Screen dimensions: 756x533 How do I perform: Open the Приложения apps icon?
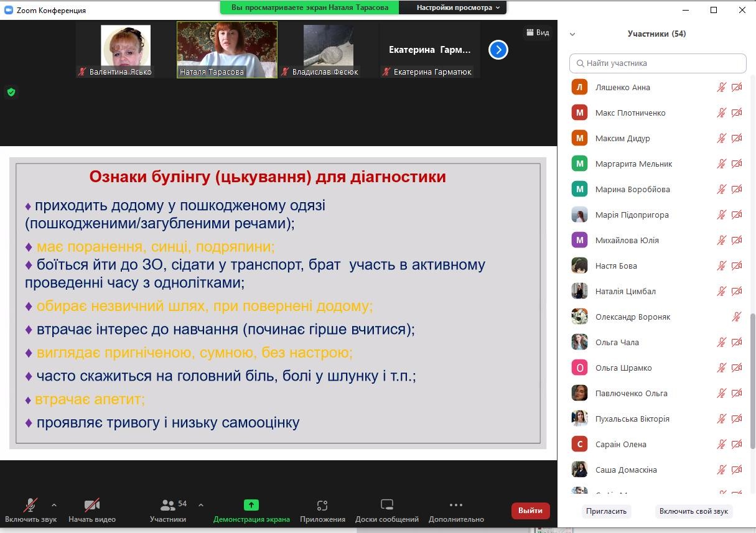(322, 505)
